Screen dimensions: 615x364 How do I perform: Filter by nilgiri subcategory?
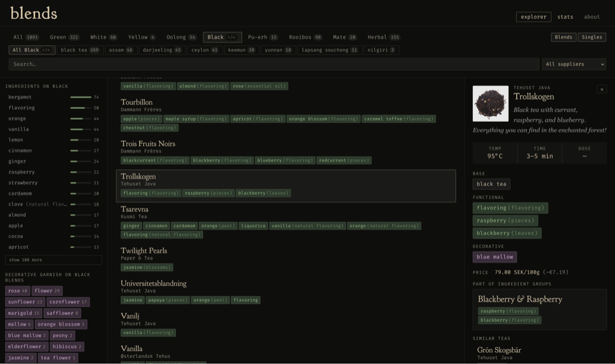pos(381,50)
